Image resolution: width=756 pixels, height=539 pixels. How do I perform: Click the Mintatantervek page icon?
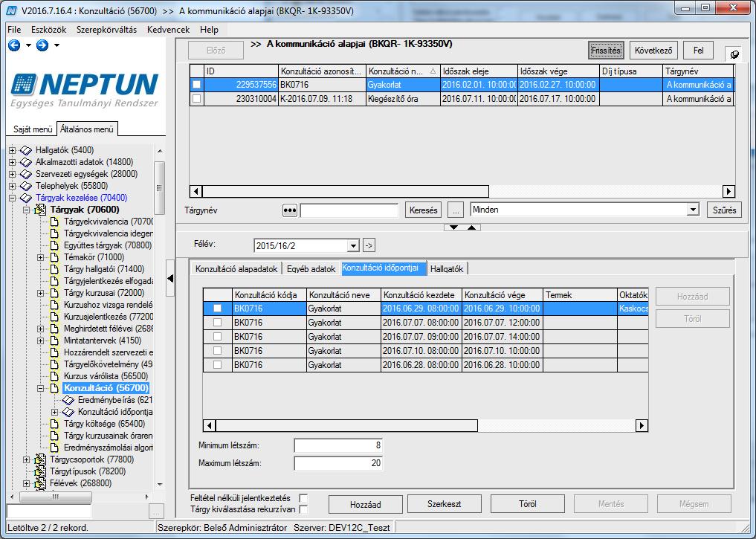[x=55, y=340]
